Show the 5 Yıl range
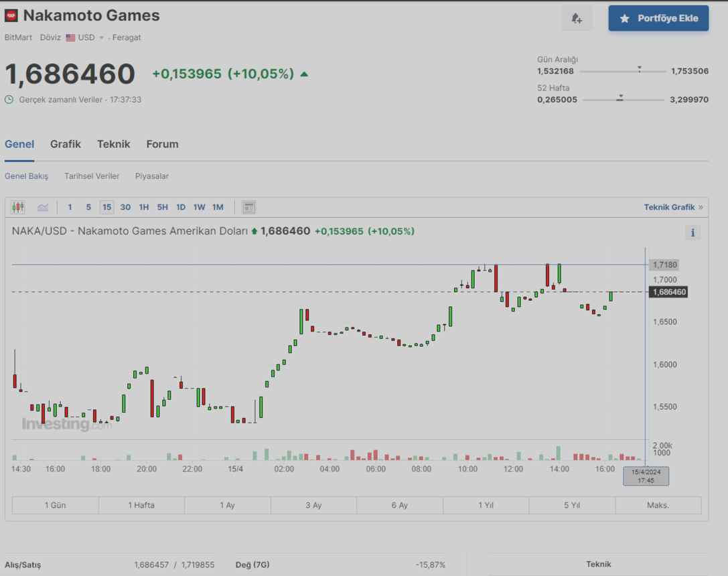This screenshot has height=576, width=728. point(572,505)
